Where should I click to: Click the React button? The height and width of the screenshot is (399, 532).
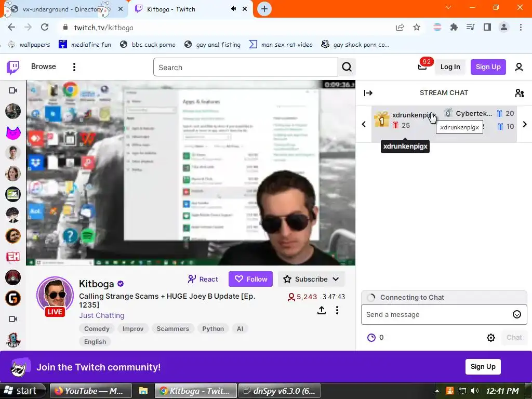click(203, 279)
